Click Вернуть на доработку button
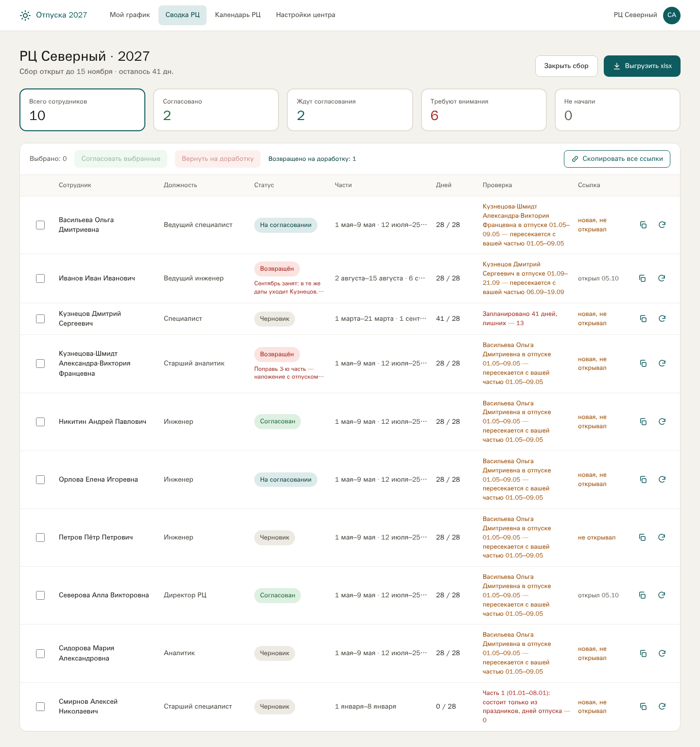 (218, 159)
